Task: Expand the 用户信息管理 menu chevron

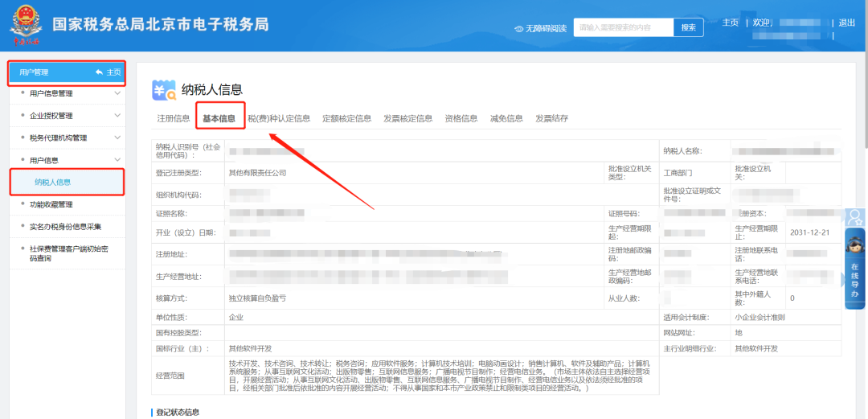Action: 117,93
